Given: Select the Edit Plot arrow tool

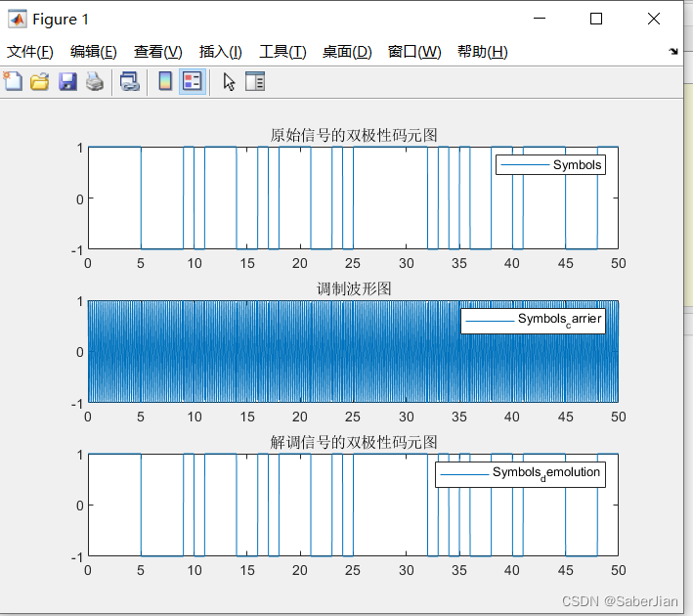Looking at the screenshot, I should coord(229,82).
